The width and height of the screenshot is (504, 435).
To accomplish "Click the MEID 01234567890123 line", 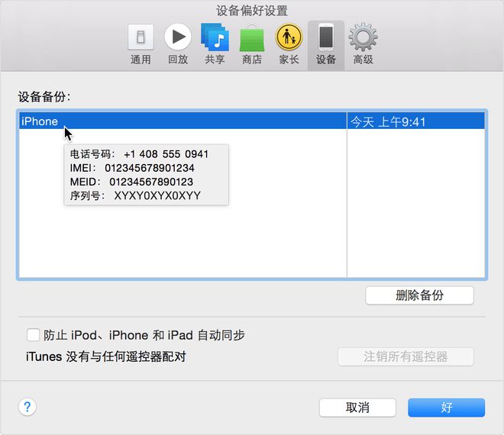I will pyautogui.click(x=131, y=182).
